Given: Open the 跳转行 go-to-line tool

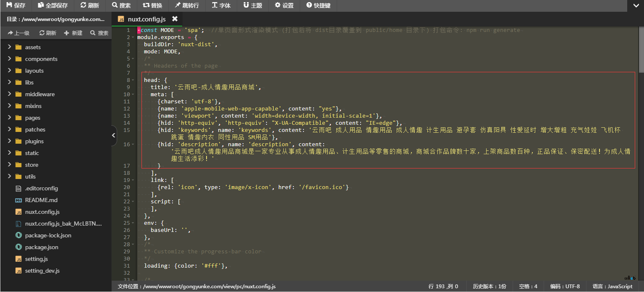Looking at the screenshot, I should pyautogui.click(x=187, y=5).
